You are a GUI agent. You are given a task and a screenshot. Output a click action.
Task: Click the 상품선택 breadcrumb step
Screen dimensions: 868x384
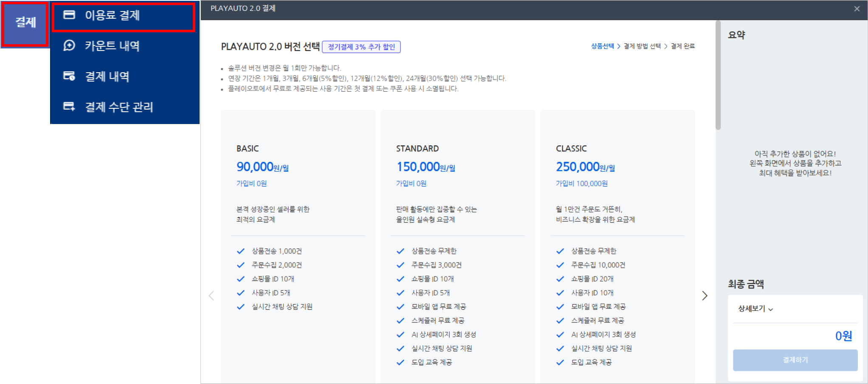(x=602, y=46)
